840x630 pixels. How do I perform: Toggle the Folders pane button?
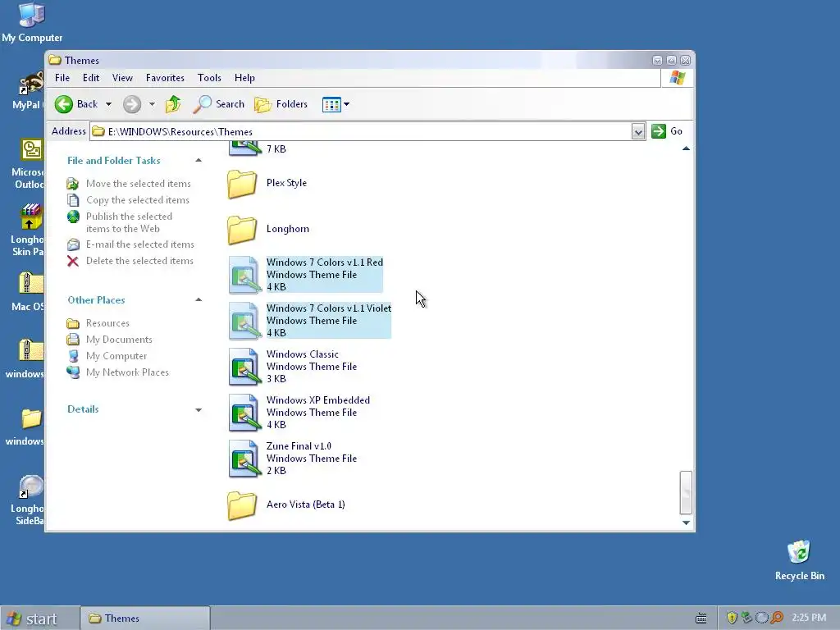[281, 104]
